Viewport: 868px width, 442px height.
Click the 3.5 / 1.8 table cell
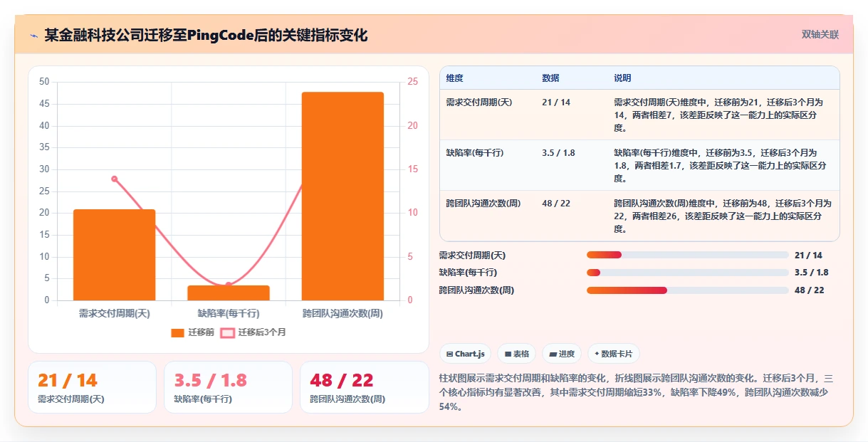pos(558,153)
